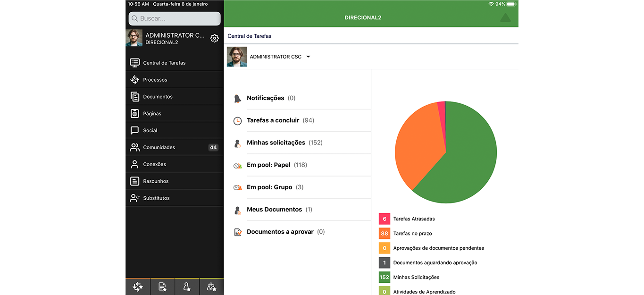This screenshot has height=295, width=644.
Task: Collapse the header using the top-right triangle
Action: click(505, 18)
